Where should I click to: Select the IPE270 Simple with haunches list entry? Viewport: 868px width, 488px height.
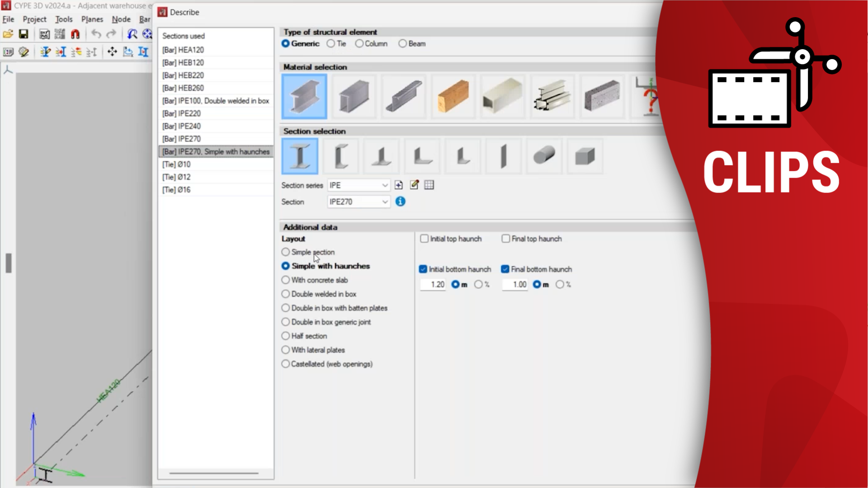pyautogui.click(x=216, y=152)
